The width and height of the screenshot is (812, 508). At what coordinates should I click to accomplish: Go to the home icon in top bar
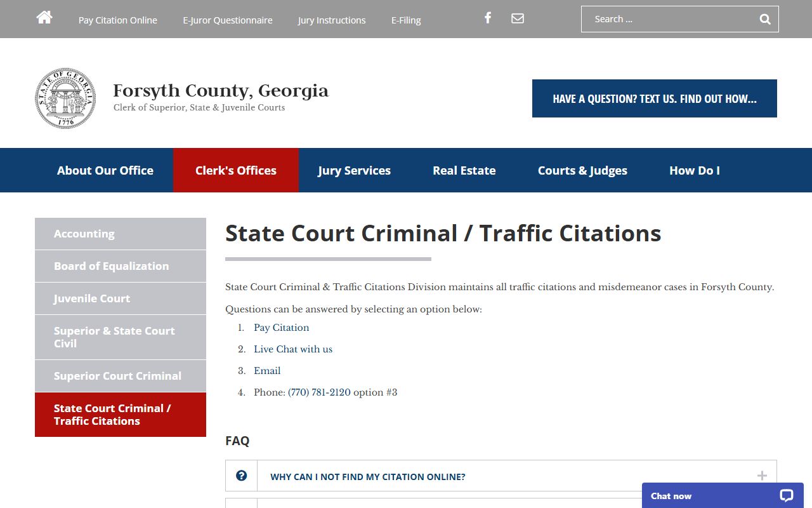coord(44,17)
